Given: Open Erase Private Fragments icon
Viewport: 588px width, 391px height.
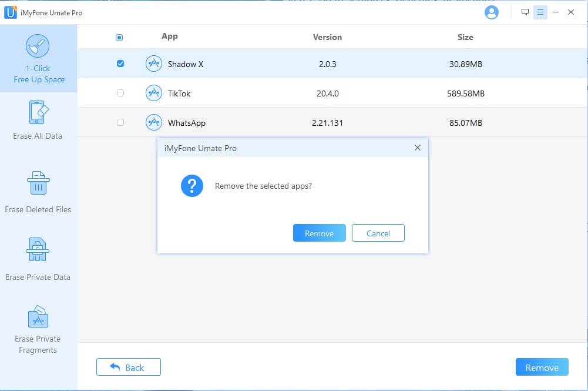Looking at the screenshot, I should (x=38, y=316).
